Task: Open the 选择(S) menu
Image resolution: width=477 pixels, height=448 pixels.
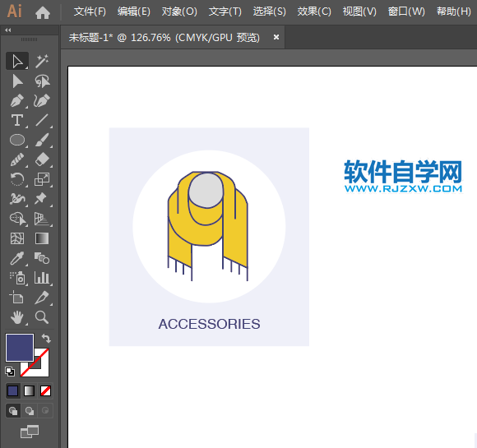Action: (270, 12)
